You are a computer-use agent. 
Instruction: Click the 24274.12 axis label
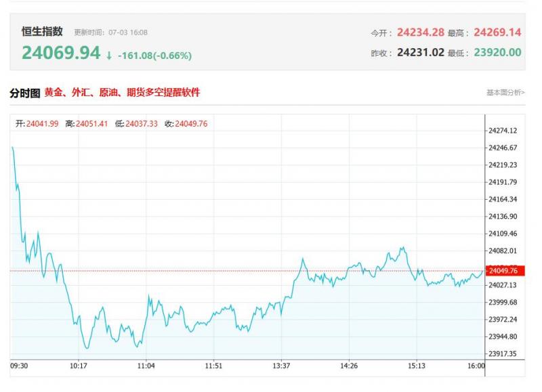(503, 131)
